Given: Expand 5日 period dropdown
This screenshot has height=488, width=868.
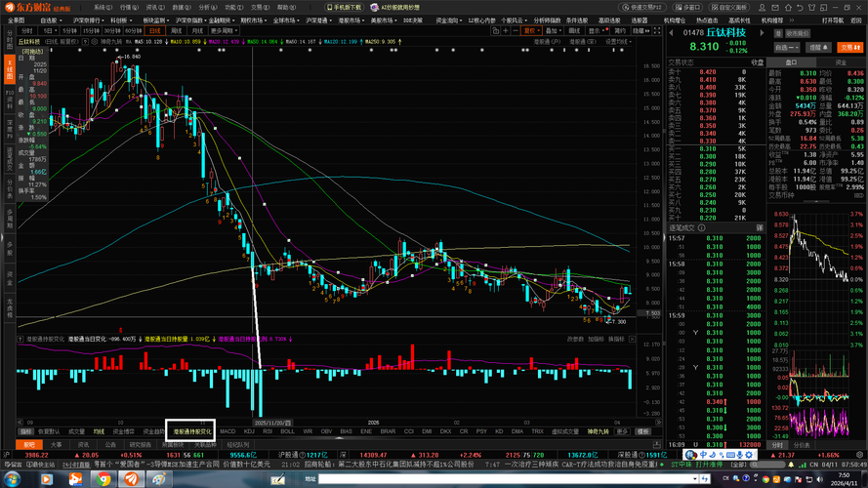Looking at the screenshot, I should point(51,31).
